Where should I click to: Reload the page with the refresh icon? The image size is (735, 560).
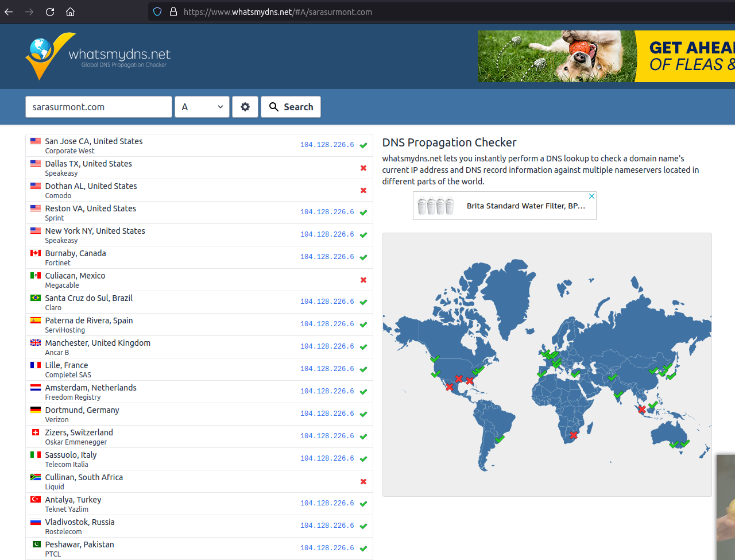click(x=50, y=11)
